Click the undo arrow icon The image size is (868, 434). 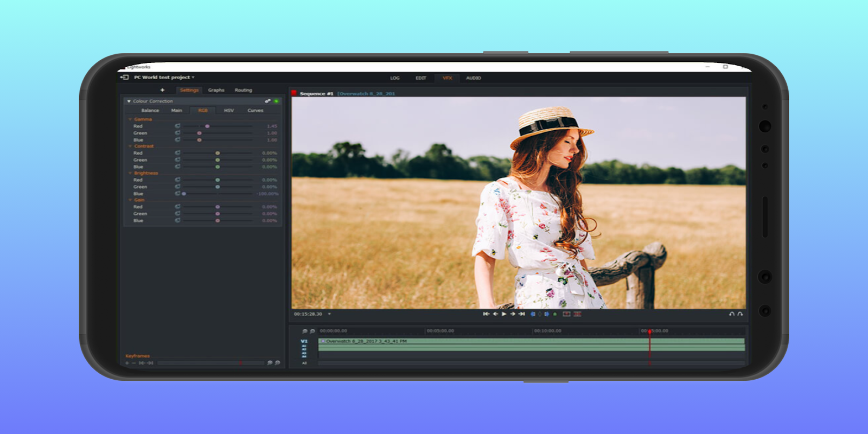click(731, 314)
